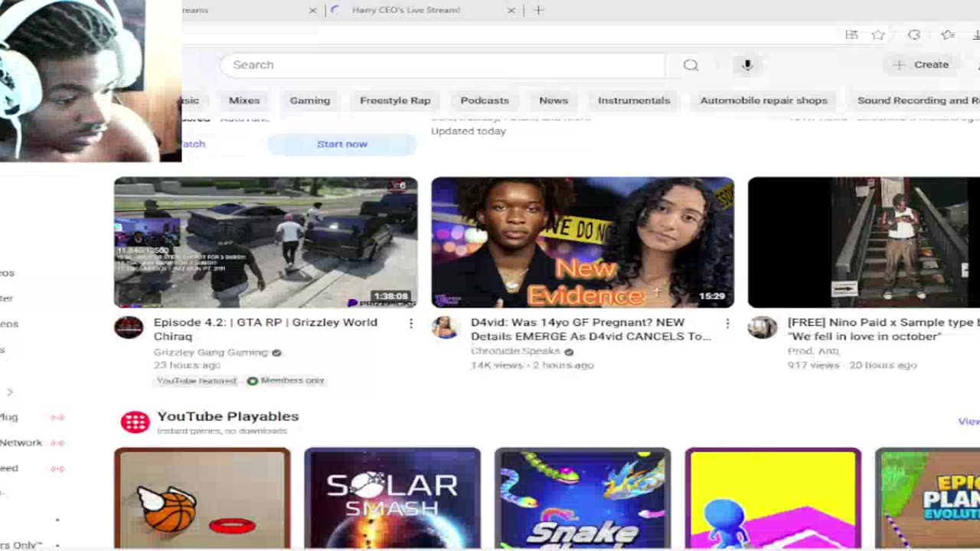980x551 pixels.
Task: Open more options for the GTA RP video
Action: click(411, 324)
